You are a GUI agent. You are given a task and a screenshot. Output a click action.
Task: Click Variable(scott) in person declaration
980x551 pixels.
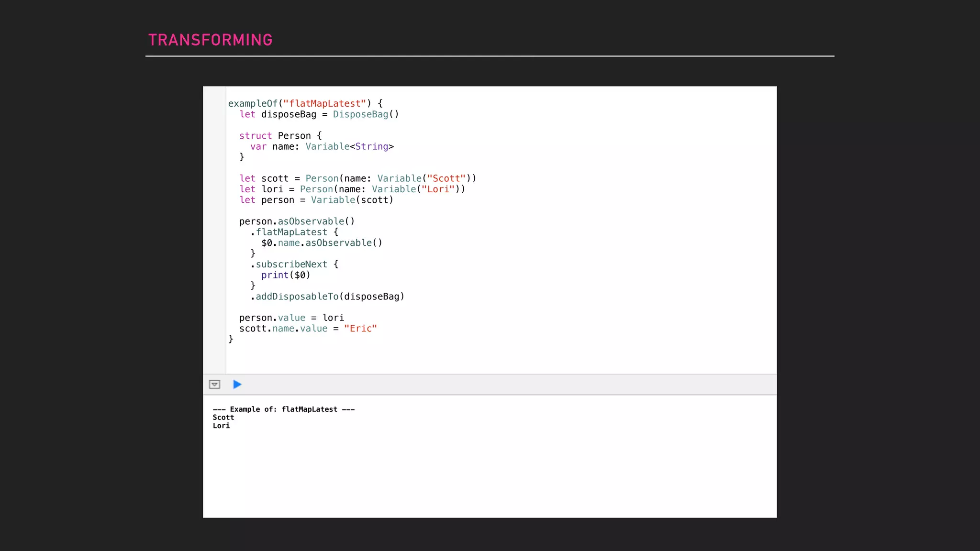[352, 200]
